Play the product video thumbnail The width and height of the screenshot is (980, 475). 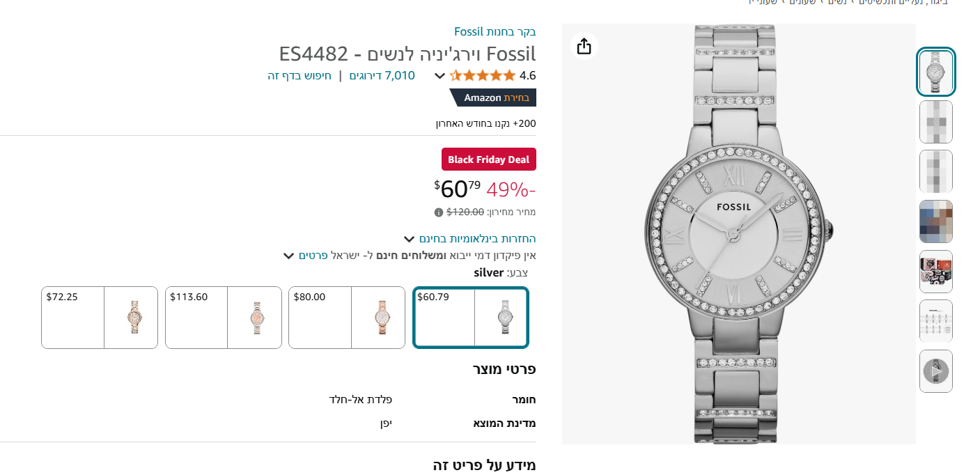click(x=935, y=371)
